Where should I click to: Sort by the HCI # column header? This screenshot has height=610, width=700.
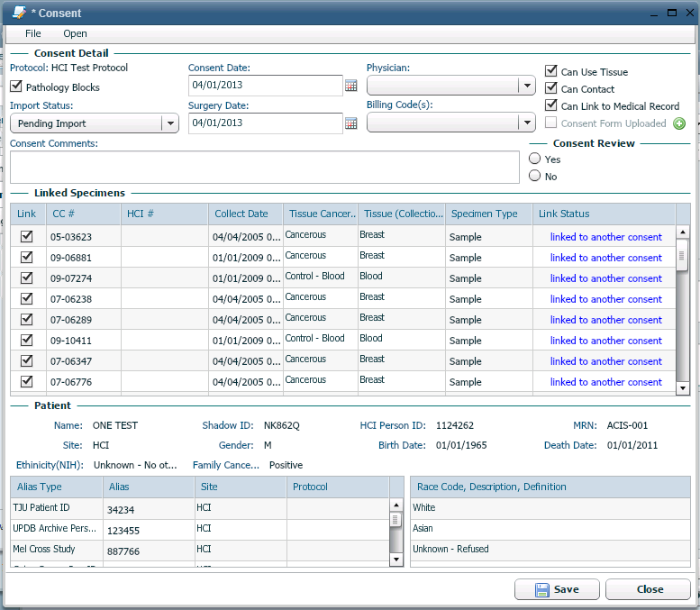(x=164, y=214)
